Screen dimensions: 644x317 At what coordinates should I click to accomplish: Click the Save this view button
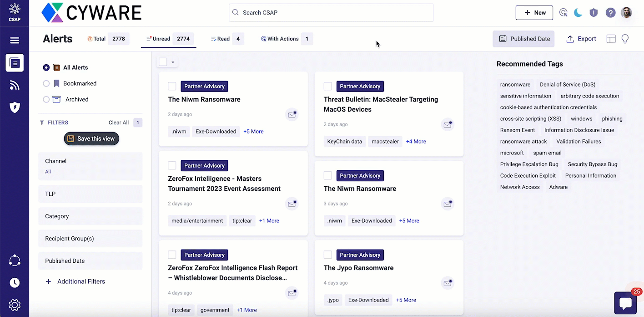tap(91, 138)
